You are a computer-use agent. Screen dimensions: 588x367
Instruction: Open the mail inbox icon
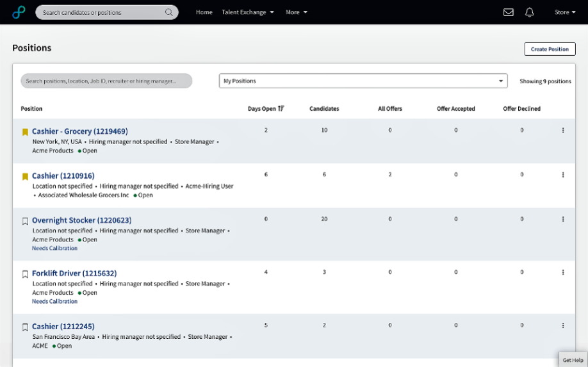click(508, 12)
